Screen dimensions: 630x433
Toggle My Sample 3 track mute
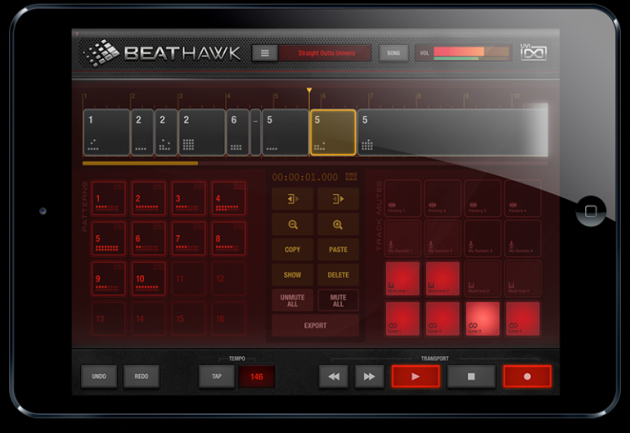pos(483,239)
